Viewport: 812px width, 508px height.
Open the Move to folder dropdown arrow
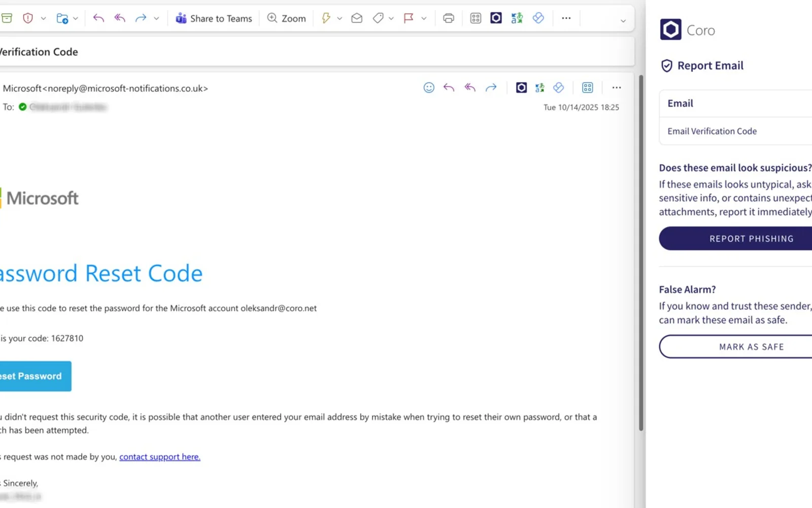pyautogui.click(x=76, y=19)
